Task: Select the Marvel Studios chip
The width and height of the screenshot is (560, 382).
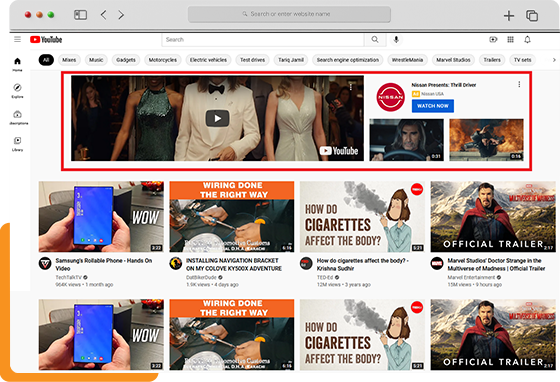Action: [453, 60]
